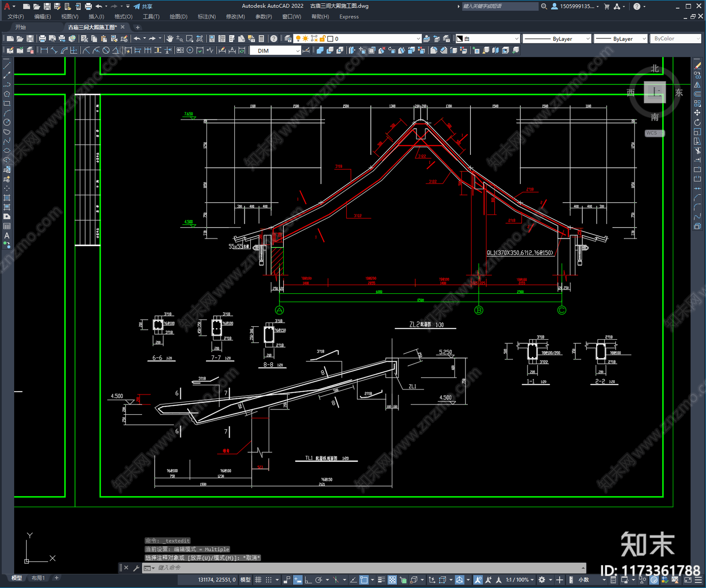Toggle the layer on/off lightbulb icon
This screenshot has width=706, height=588.
(x=298, y=39)
